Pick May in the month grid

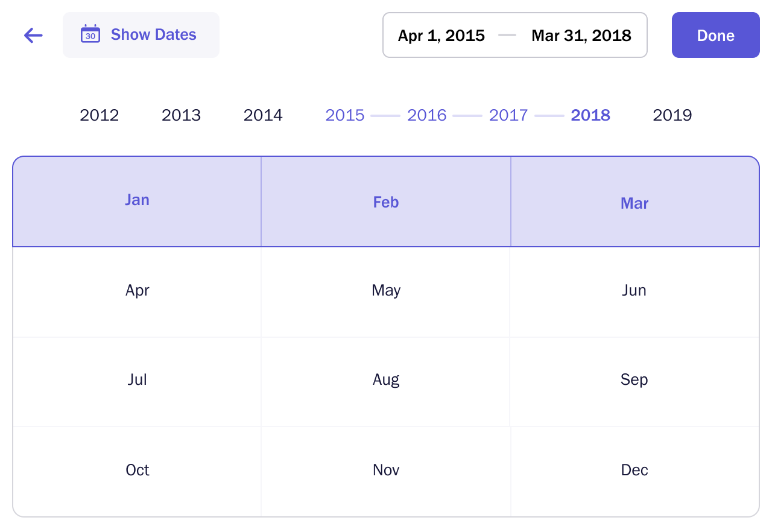[386, 291]
